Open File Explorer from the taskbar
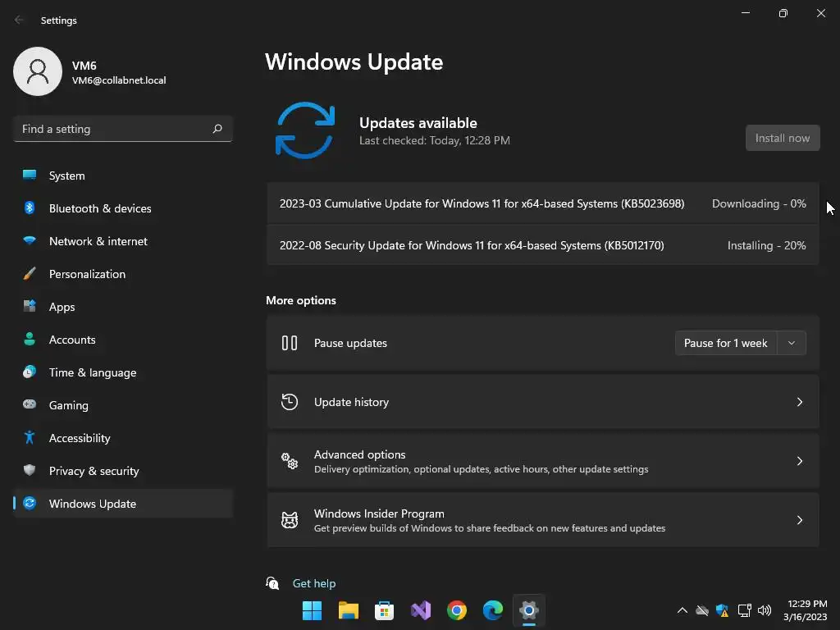Image resolution: width=840 pixels, height=630 pixels. click(348, 610)
